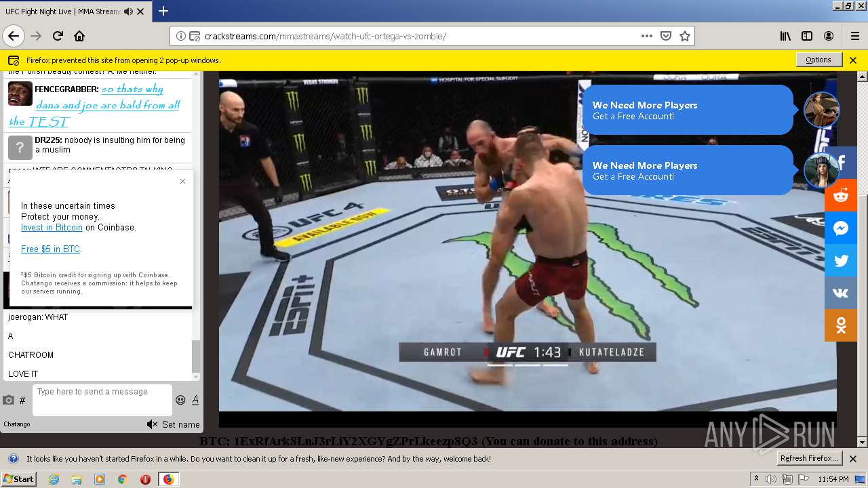Share stream on VK
The image size is (868, 488).
click(x=841, y=293)
